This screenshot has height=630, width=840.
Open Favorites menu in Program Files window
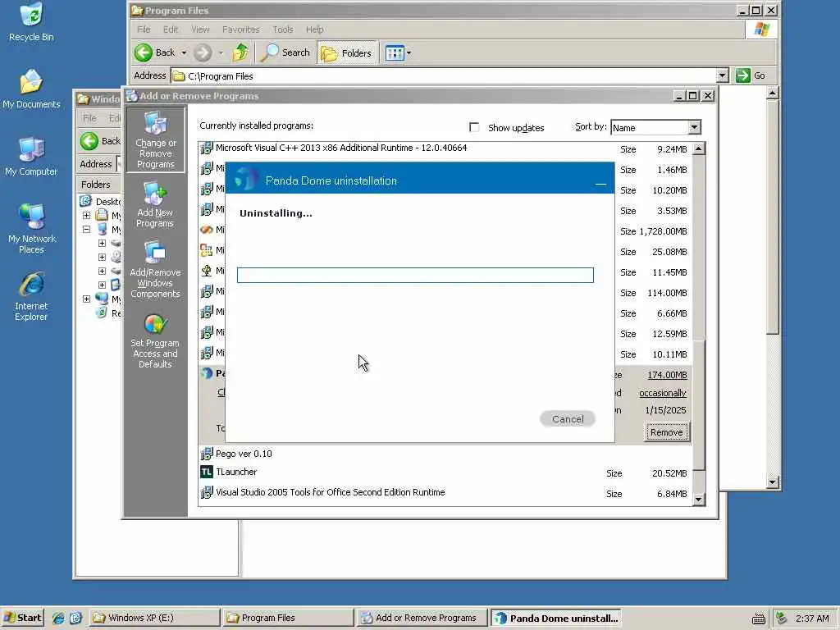(x=240, y=30)
